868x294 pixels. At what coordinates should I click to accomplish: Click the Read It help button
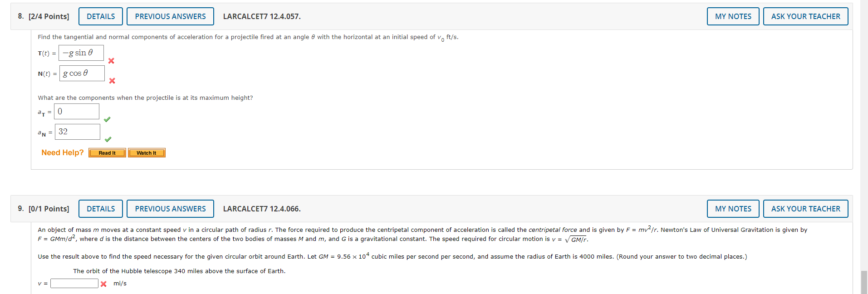pos(107,152)
